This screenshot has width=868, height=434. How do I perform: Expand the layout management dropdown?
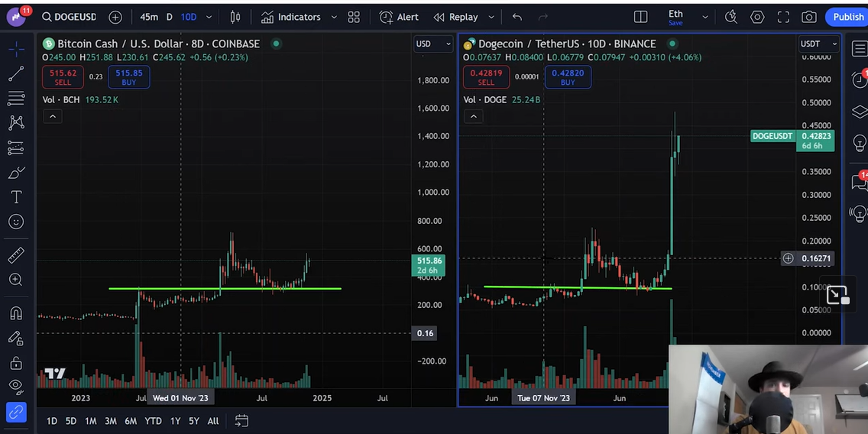[704, 17]
